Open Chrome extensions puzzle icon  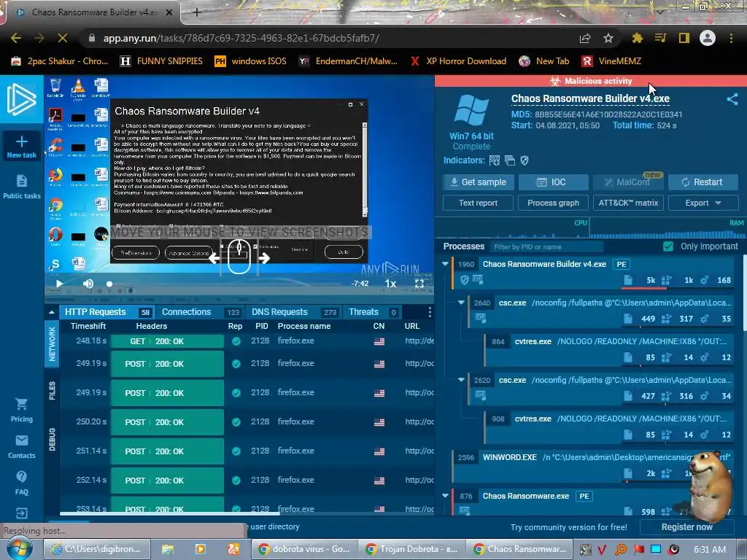tap(637, 38)
